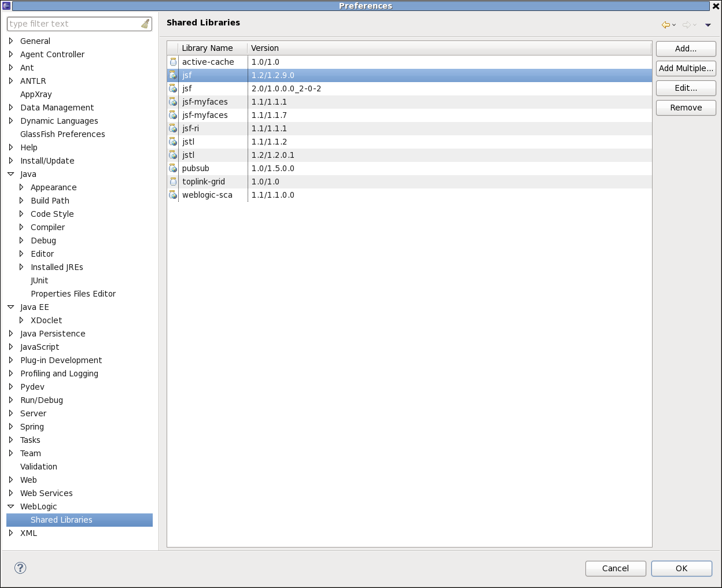Open the forward history dropdown arrow
The image size is (722, 588).
[x=695, y=25]
